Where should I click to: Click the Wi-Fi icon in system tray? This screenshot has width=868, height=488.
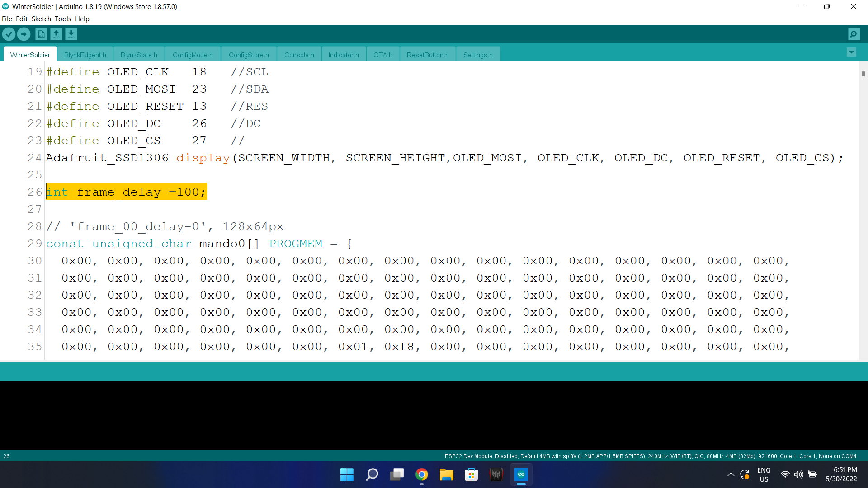(785, 474)
